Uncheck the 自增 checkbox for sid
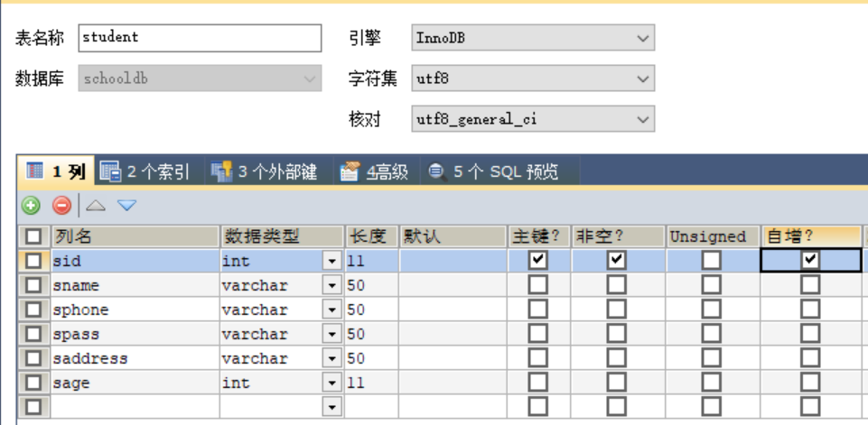The image size is (868, 425). pyautogui.click(x=810, y=260)
